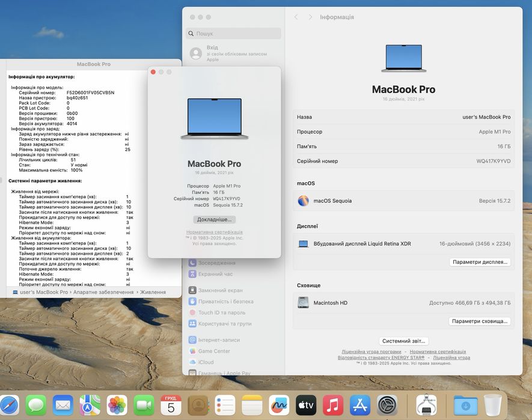
Task: Open Downloads folder in the Dock
Action: 465,405
